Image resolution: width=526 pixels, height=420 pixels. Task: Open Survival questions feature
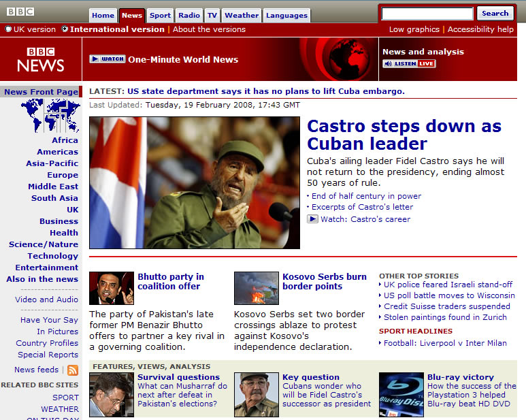click(x=178, y=377)
